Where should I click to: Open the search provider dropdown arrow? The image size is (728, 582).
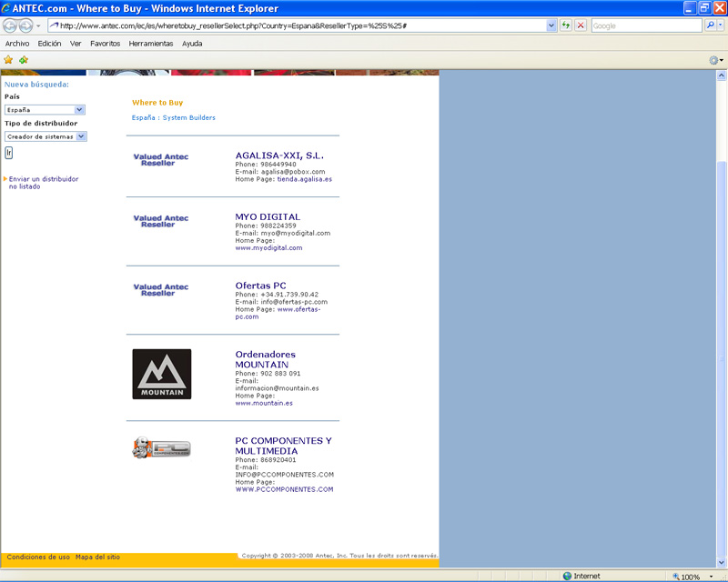pos(720,25)
